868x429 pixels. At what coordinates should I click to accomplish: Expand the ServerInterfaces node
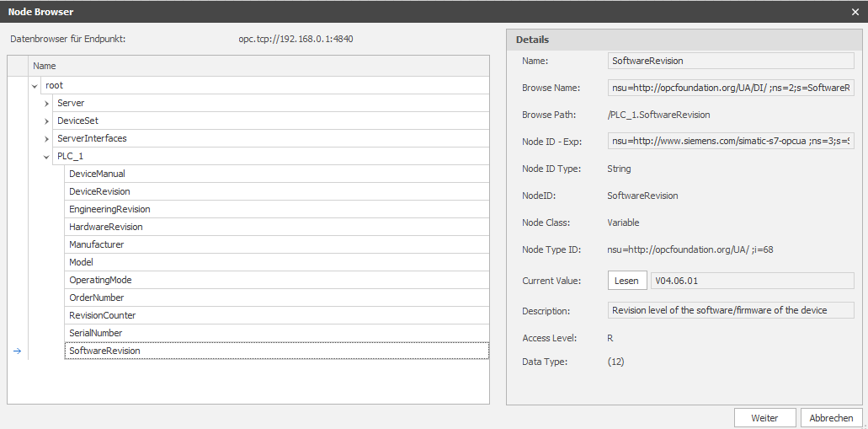46,139
